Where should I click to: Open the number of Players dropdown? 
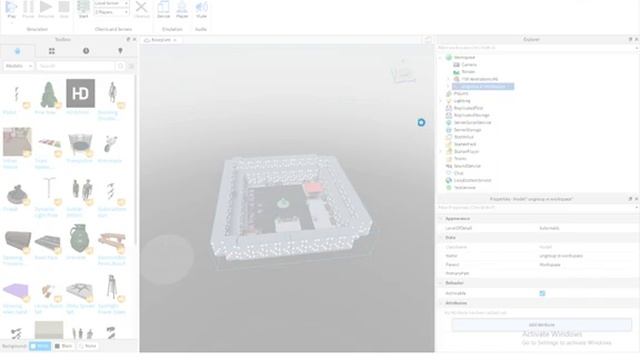click(111, 12)
